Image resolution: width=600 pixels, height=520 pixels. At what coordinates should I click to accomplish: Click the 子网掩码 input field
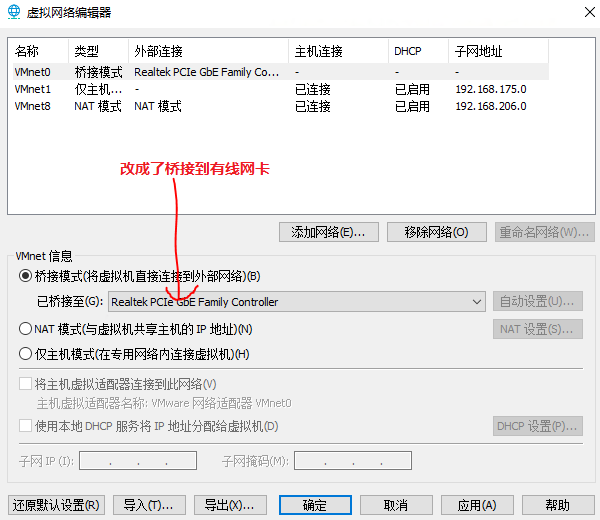(353, 460)
